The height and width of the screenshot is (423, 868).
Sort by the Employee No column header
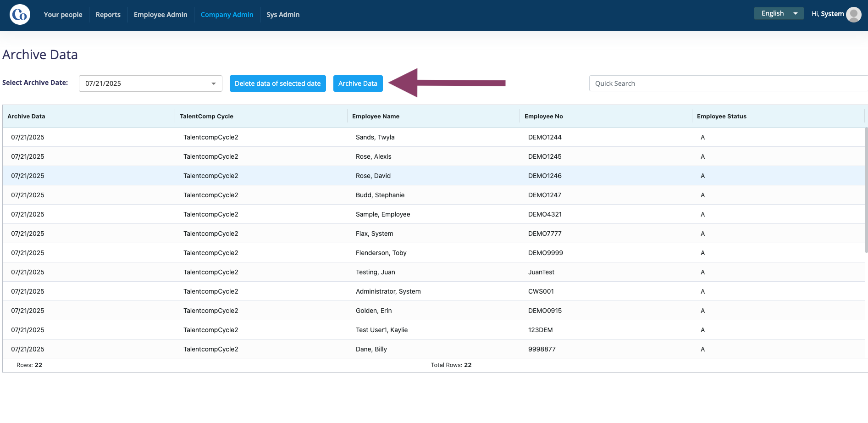[x=543, y=117]
